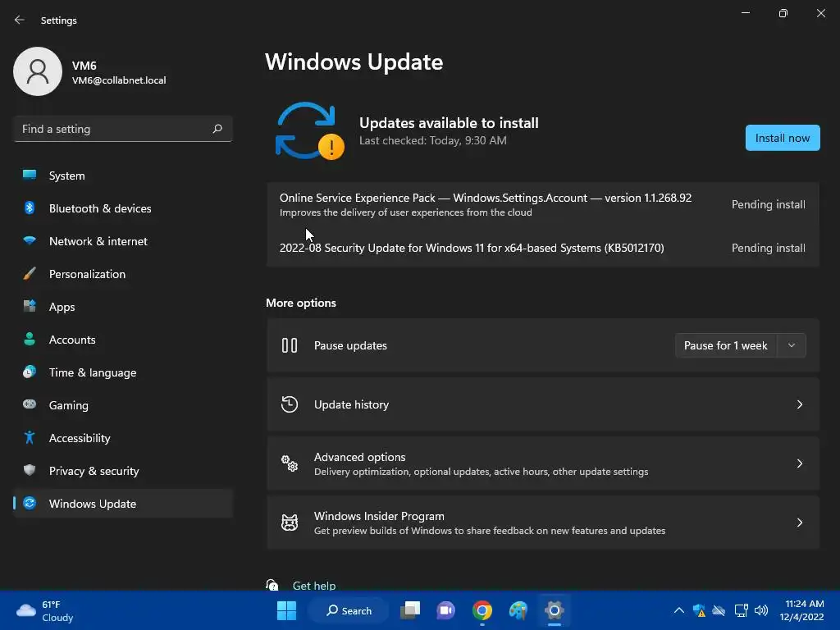Select Gaming in the sidebar

pyautogui.click(x=123, y=405)
